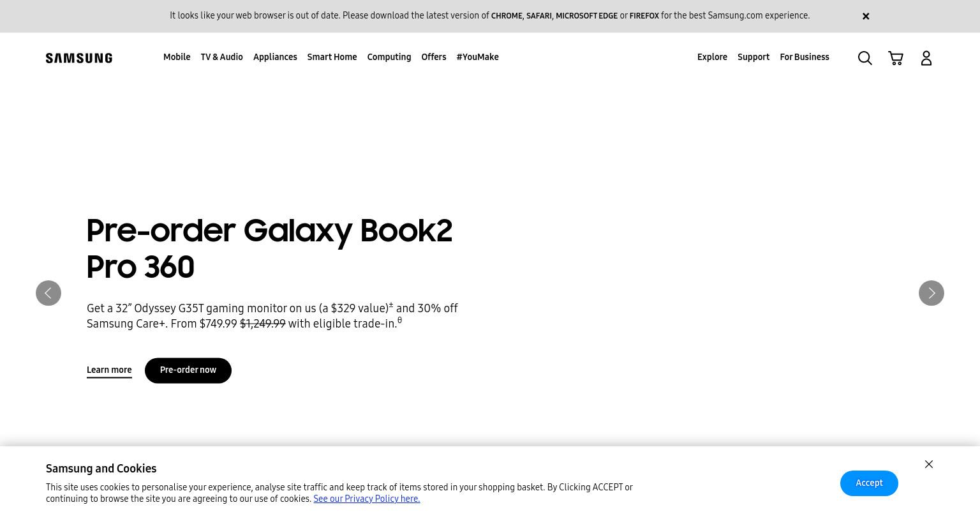
Task: Open the Mobile menu
Action: coord(177,57)
